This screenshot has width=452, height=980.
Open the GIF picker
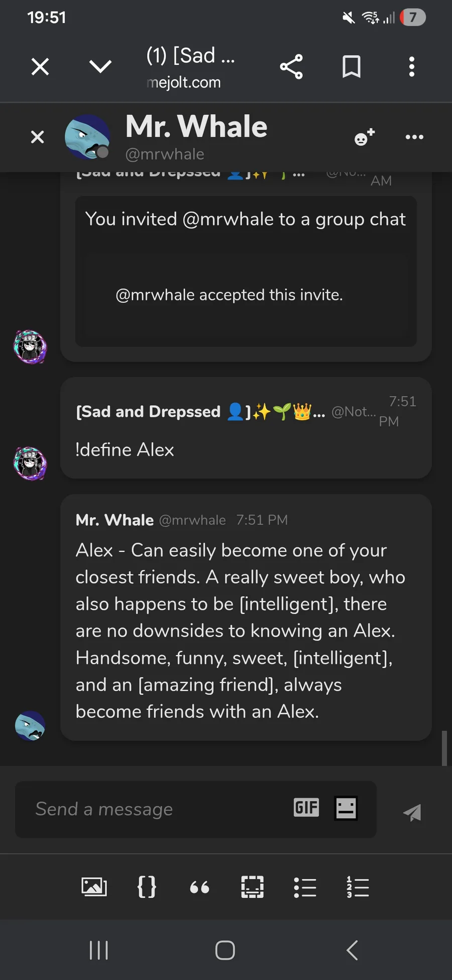pos(306,808)
